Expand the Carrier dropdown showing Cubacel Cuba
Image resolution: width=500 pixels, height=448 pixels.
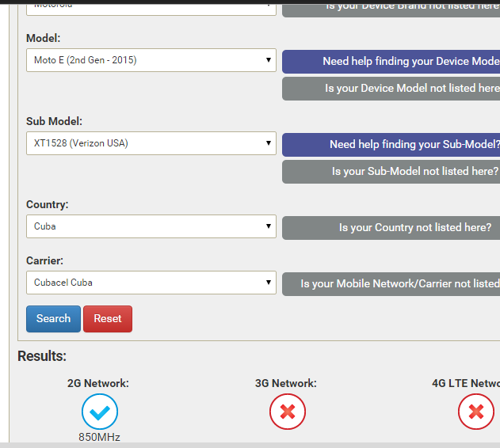coord(151,283)
